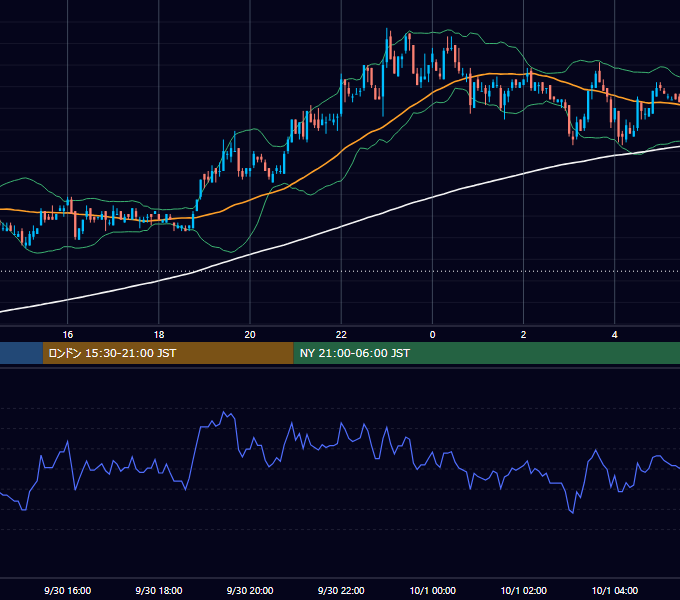
Task: Click the 9/30 22:00 indicator axis label
Action: click(341, 590)
